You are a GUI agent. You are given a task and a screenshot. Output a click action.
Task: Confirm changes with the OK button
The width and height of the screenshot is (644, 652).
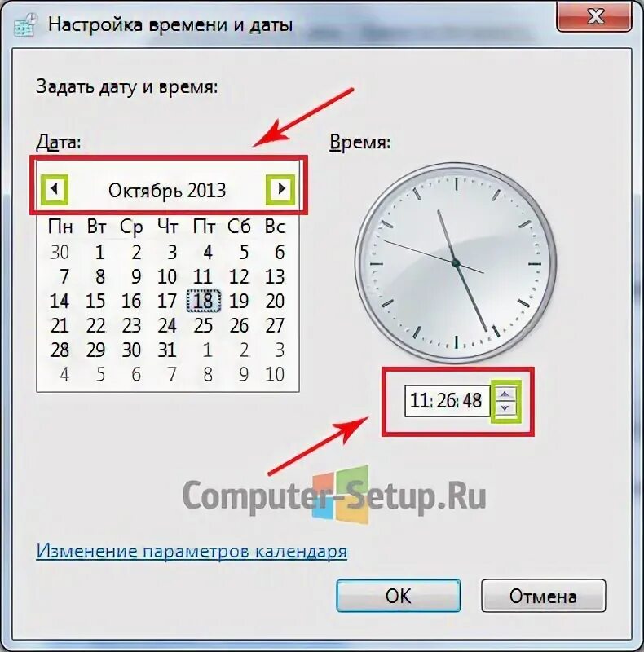click(x=398, y=596)
